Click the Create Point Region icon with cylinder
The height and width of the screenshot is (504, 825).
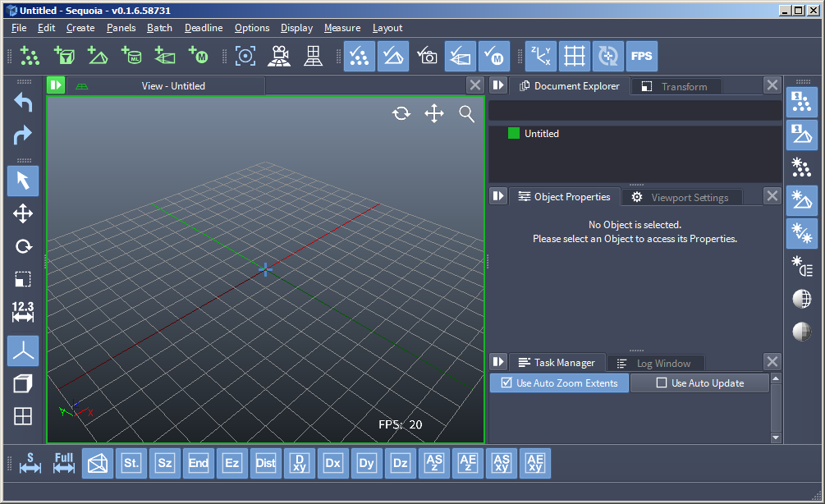point(131,56)
